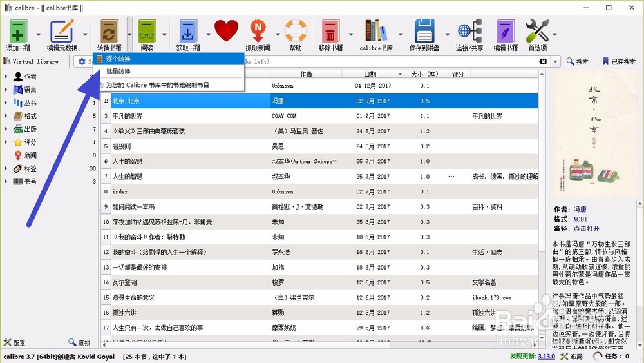Screen dimensions: 644x363
Task: Open Preferences wrench icon
Action: (537, 31)
